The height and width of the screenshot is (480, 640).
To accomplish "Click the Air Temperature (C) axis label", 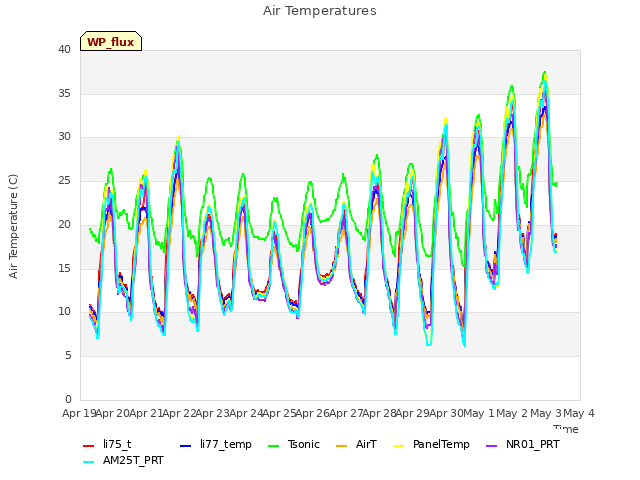I will [13, 226].
